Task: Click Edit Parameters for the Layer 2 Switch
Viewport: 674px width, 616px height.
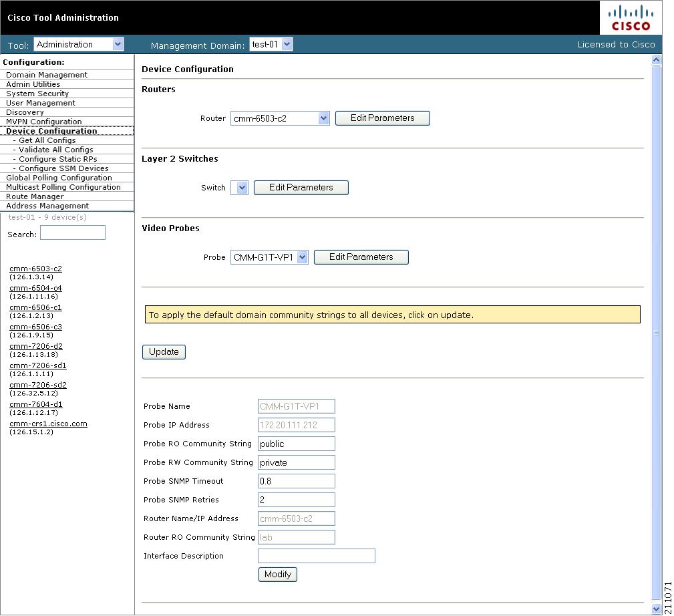Action: [301, 188]
